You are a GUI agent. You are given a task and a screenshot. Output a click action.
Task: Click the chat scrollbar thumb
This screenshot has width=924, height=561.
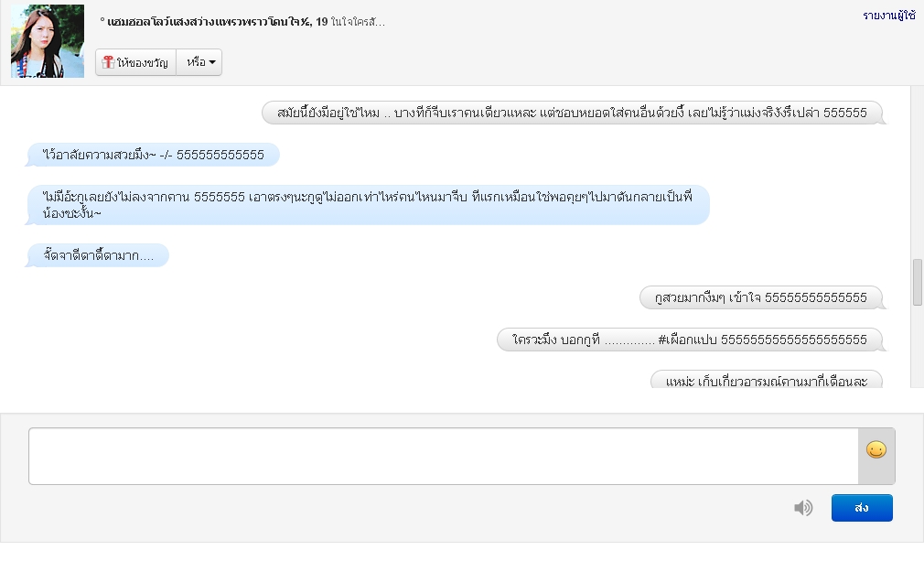coord(917,282)
